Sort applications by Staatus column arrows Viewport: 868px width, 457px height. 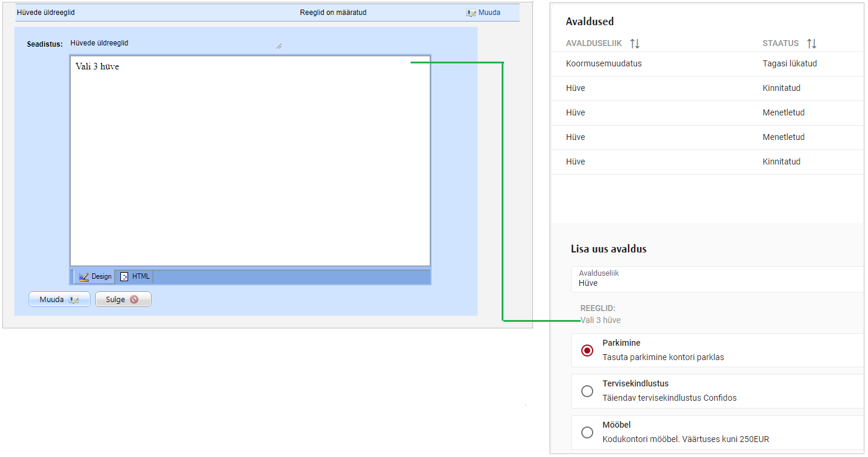[x=812, y=44]
